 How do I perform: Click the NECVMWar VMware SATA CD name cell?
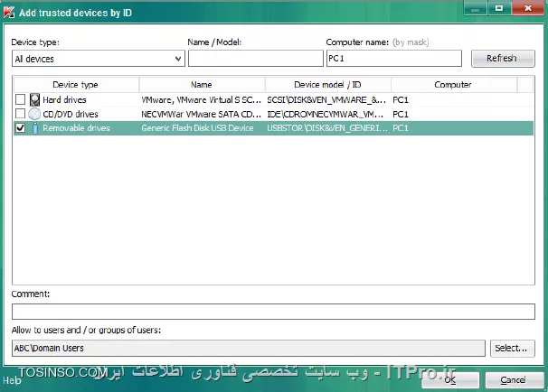coord(202,114)
